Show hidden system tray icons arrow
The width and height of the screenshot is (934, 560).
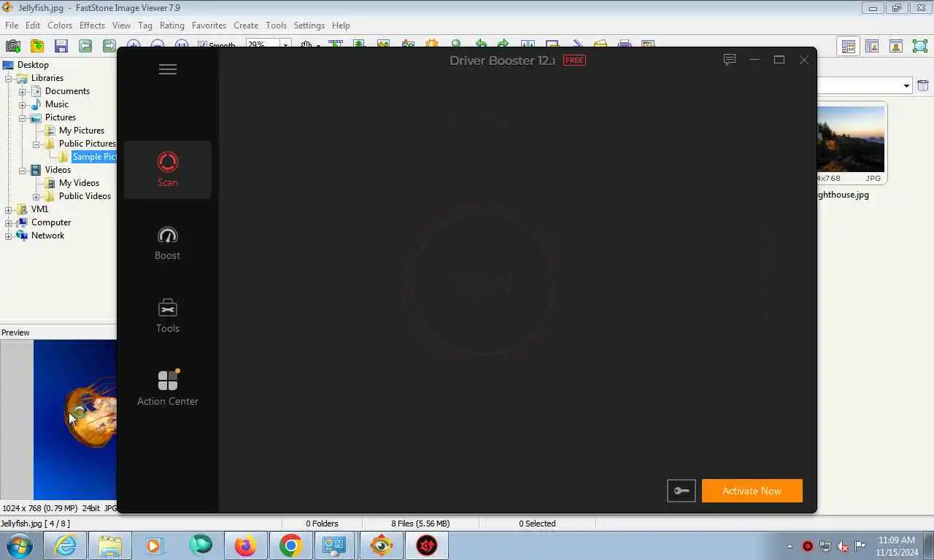tap(790, 546)
